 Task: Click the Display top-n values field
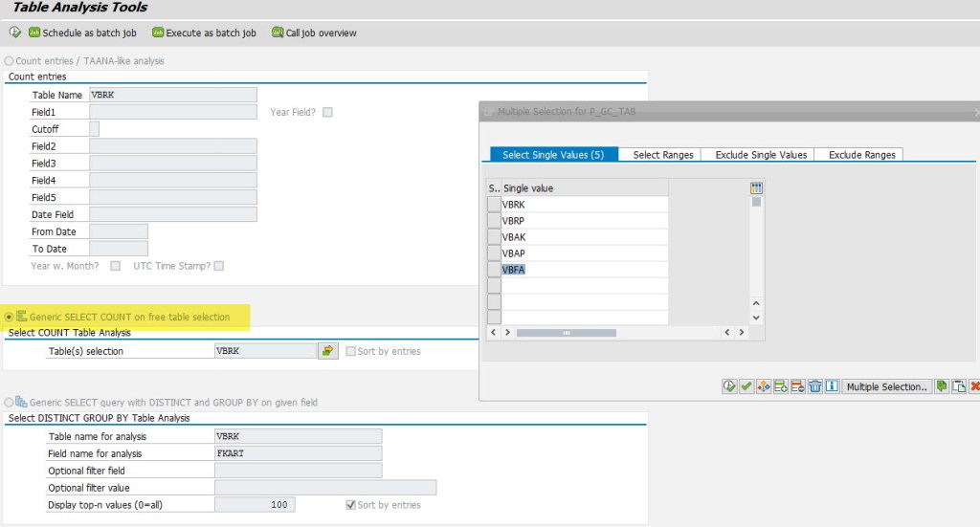[x=255, y=504]
